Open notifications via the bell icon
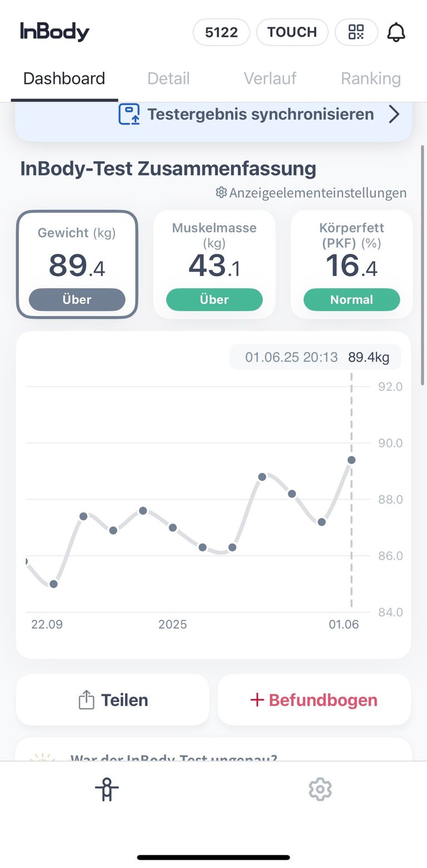Screen dimensions: 427x868 click(x=396, y=32)
